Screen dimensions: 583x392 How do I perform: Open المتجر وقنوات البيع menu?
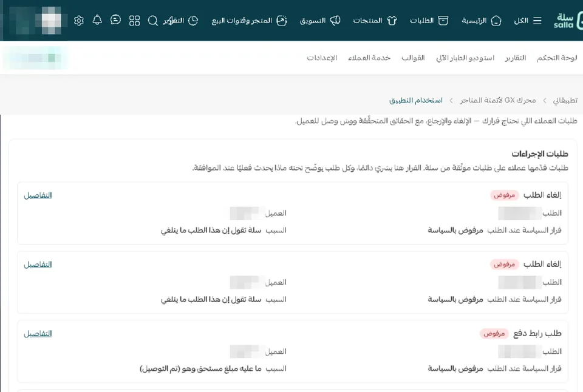pos(249,21)
